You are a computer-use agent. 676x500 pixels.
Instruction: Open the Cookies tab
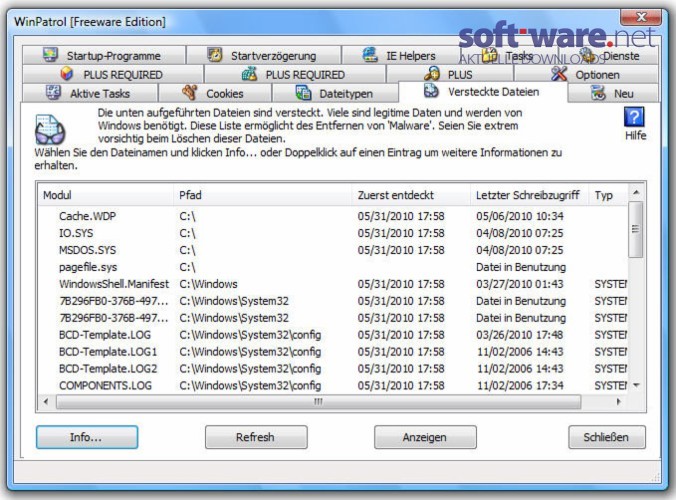coord(215,94)
